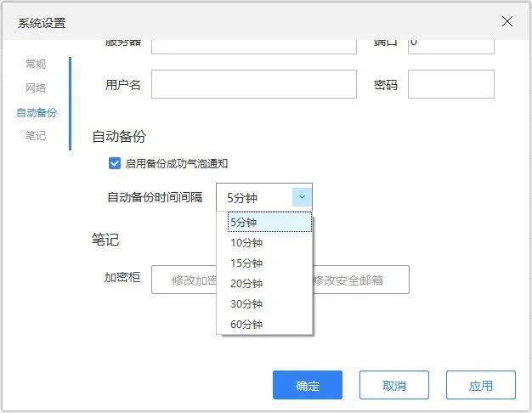Click the 服务器 address input field
Image resolution: width=532 pixels, height=413 pixels.
pos(254,47)
